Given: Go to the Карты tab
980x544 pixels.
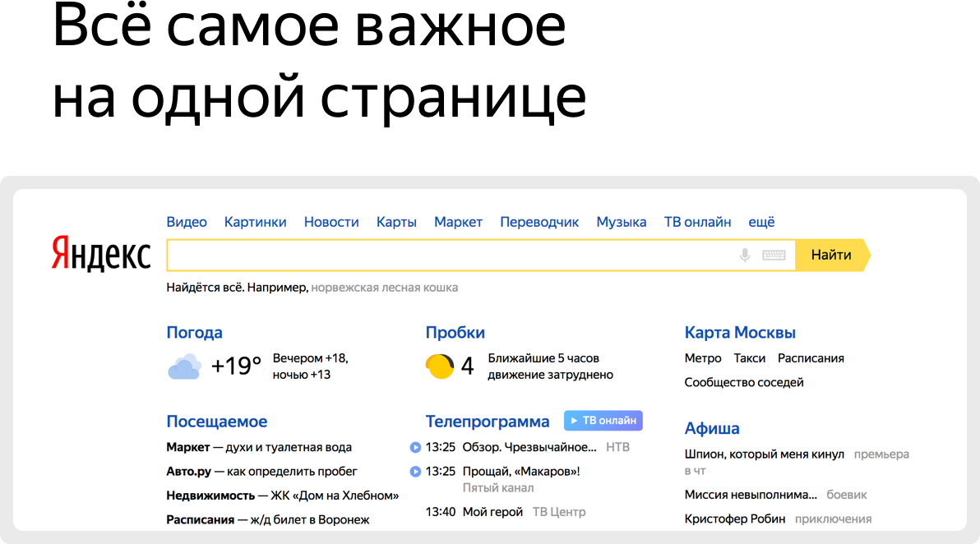Looking at the screenshot, I should 396,223.
